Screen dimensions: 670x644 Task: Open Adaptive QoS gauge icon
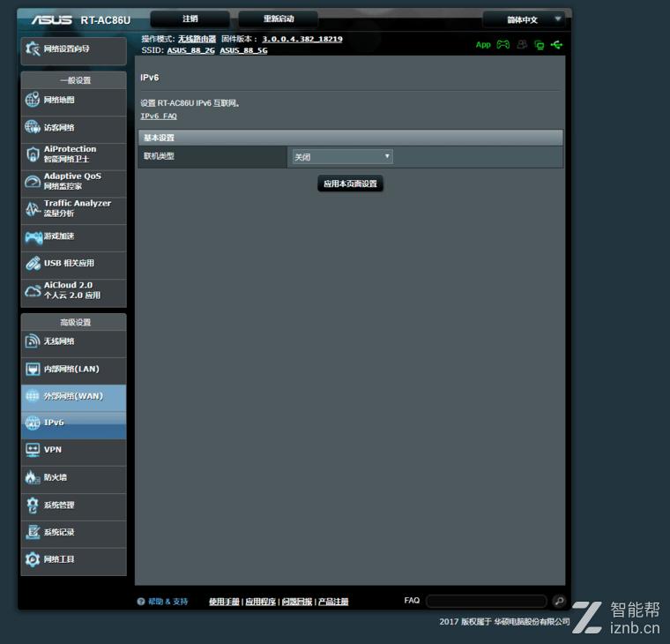point(33,182)
